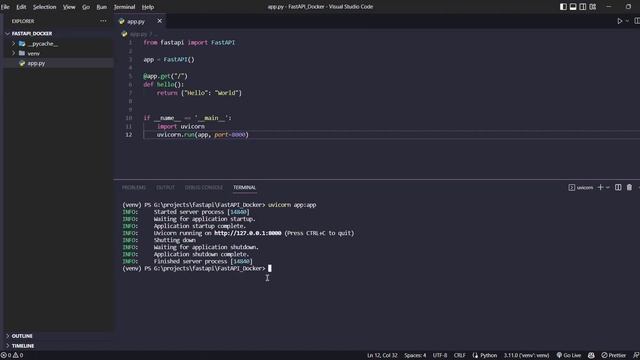Open the http://127.0.0.1:8000 terminal link
Viewport: 640px width, 360px height.
pyautogui.click(x=248, y=233)
